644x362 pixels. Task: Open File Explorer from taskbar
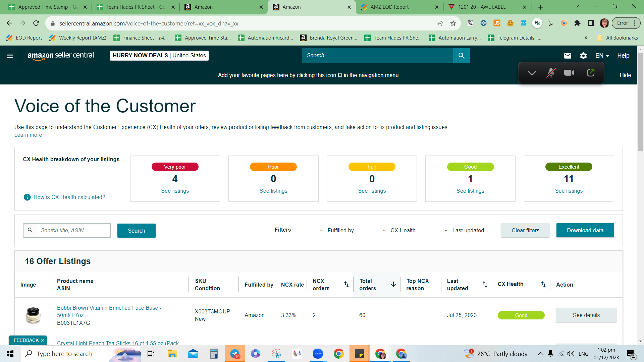(x=172, y=354)
